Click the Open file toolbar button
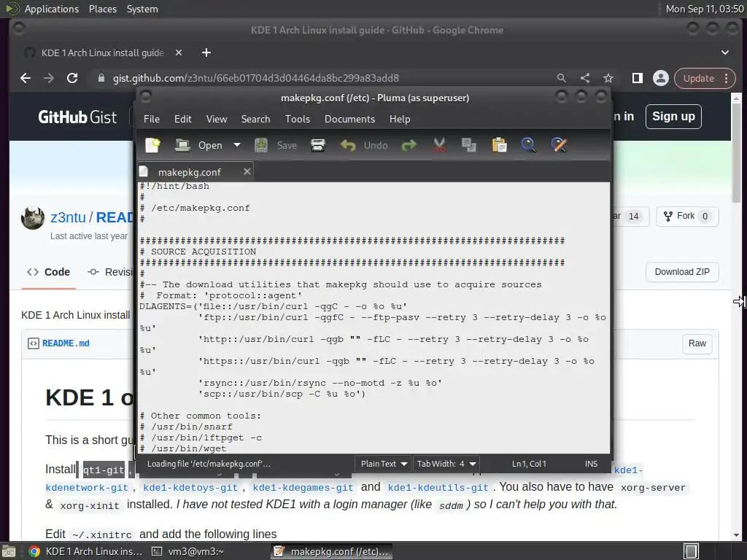The width and height of the screenshot is (747, 560). [x=199, y=145]
